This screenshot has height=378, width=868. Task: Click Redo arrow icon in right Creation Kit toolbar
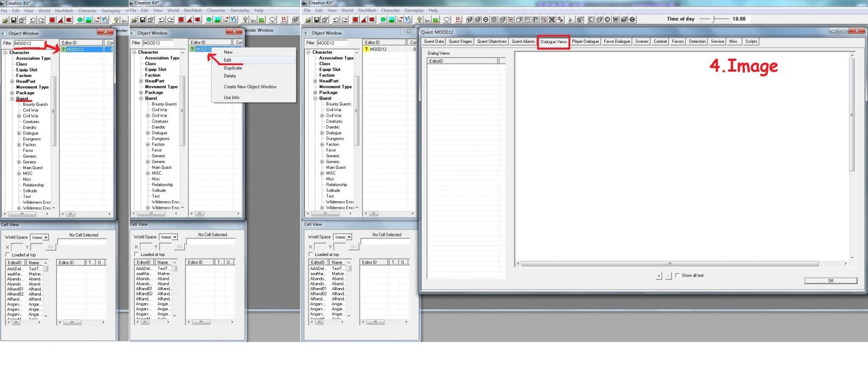pos(344,20)
